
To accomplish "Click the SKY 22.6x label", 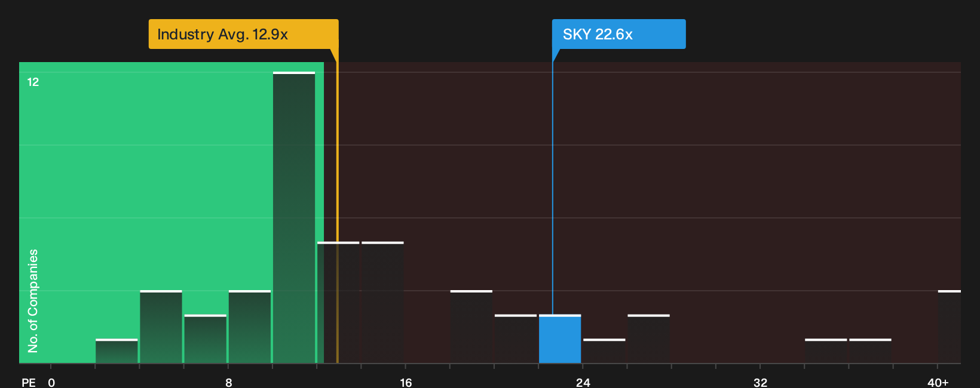I will (x=618, y=34).
